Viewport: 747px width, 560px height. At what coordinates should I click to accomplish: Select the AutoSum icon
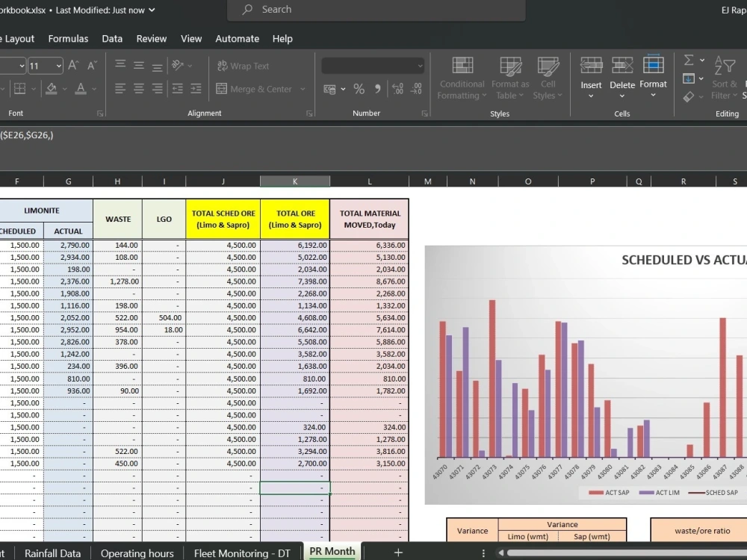[x=688, y=61]
